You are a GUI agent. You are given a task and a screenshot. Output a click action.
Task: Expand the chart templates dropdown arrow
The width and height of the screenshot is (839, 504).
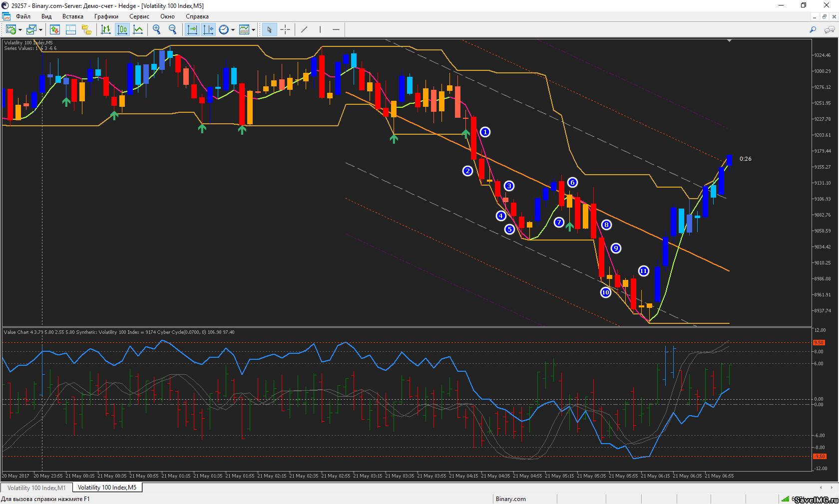(253, 30)
